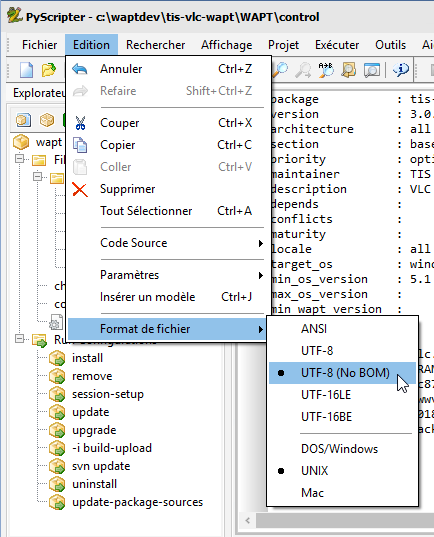This screenshot has width=434, height=537.
Task: Open the Rechercher menu
Action: [x=156, y=45]
